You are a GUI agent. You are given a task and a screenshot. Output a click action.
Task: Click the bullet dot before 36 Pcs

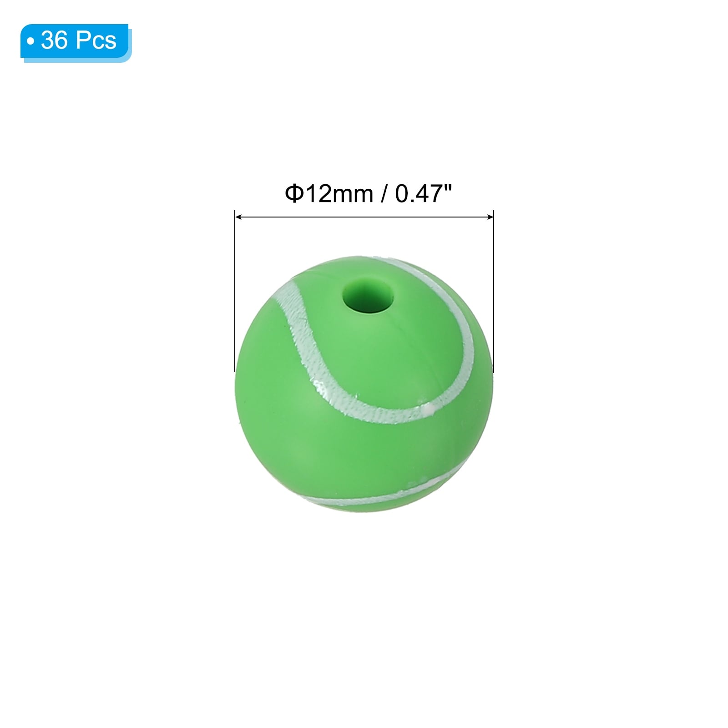pos(31,41)
